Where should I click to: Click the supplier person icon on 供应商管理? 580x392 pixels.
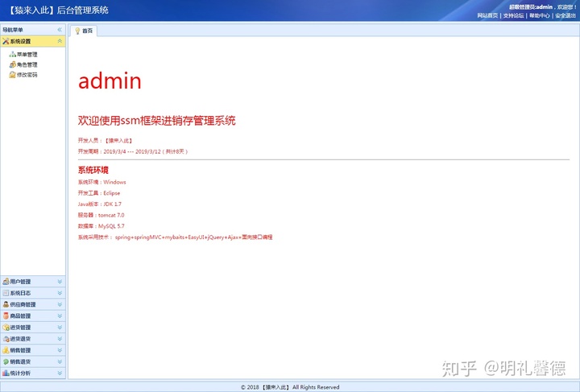point(6,304)
